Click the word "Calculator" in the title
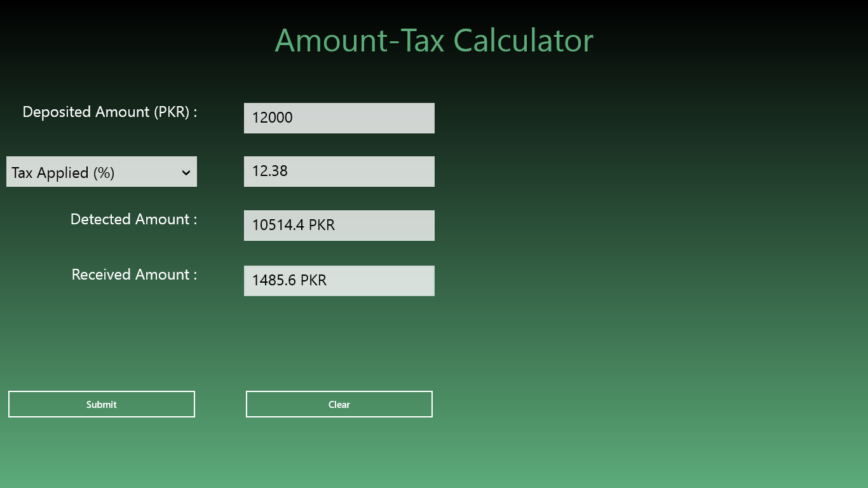The width and height of the screenshot is (868, 488). (x=524, y=41)
